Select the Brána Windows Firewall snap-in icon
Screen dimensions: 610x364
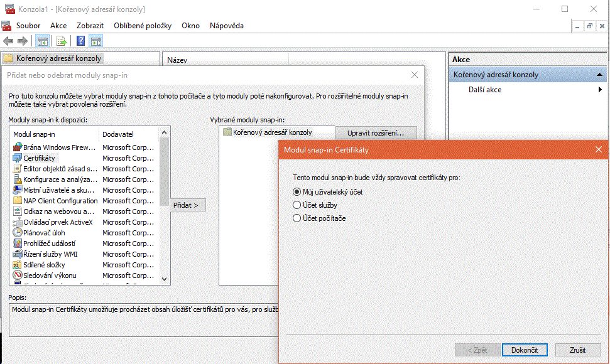[18, 147]
